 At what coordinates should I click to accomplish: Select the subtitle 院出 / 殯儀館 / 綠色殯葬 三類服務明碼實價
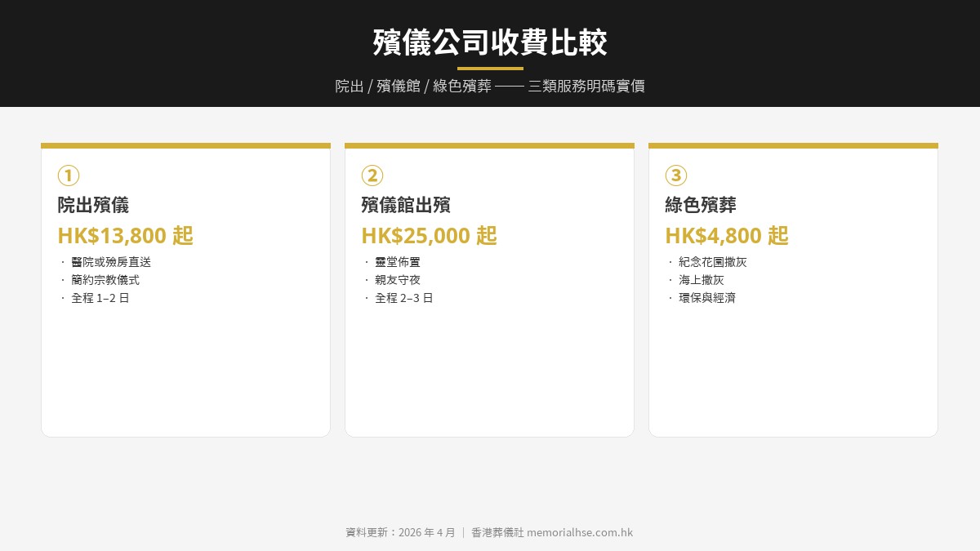(490, 86)
